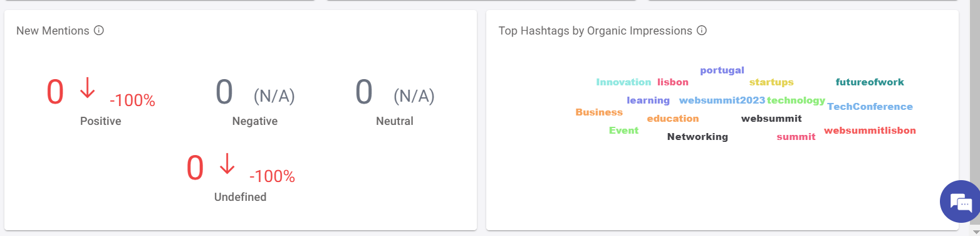Click the futureofwork hashtag
Image resolution: width=980 pixels, height=236 pixels.
[x=870, y=82]
